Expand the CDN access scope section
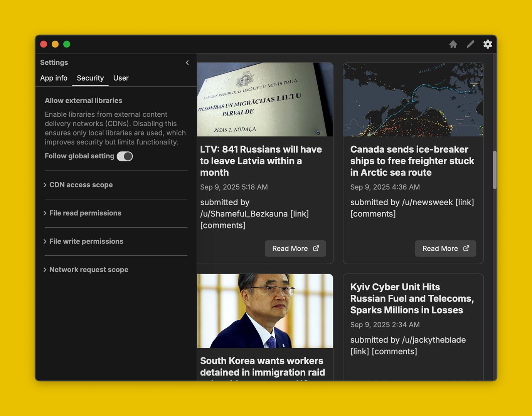Screen dimensions: 532x416 coord(81,185)
